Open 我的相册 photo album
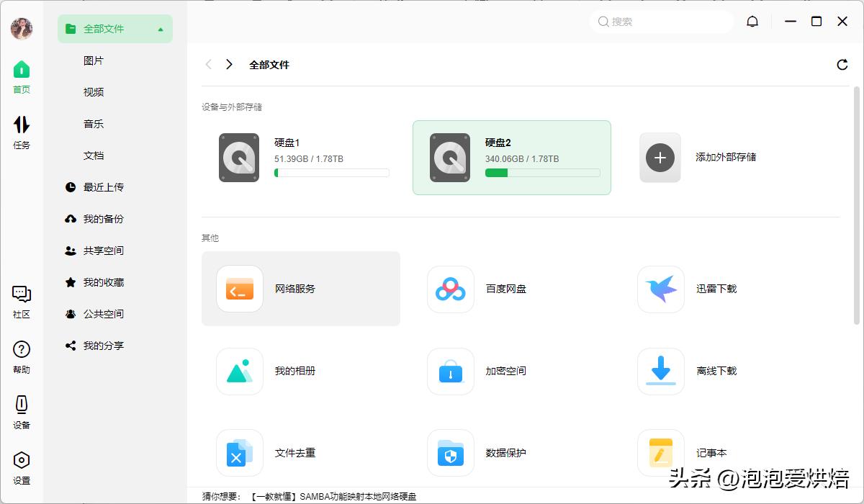The height and width of the screenshot is (504, 864). click(x=295, y=371)
